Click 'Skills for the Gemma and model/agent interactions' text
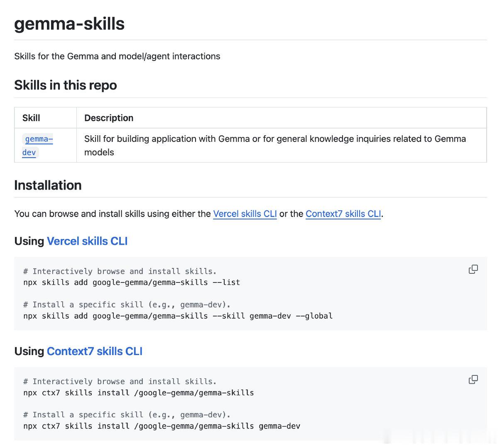The height and width of the screenshot is (448, 502). click(117, 56)
